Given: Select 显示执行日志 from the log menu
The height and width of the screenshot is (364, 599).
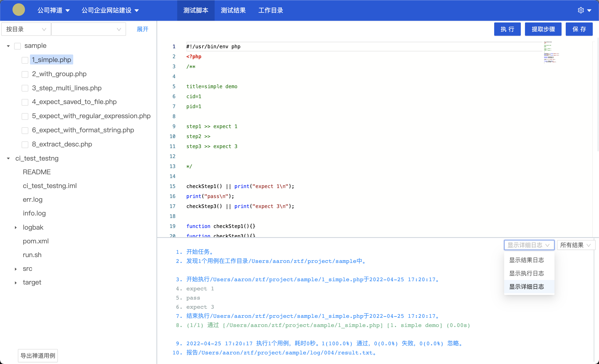Looking at the screenshot, I should [526, 273].
